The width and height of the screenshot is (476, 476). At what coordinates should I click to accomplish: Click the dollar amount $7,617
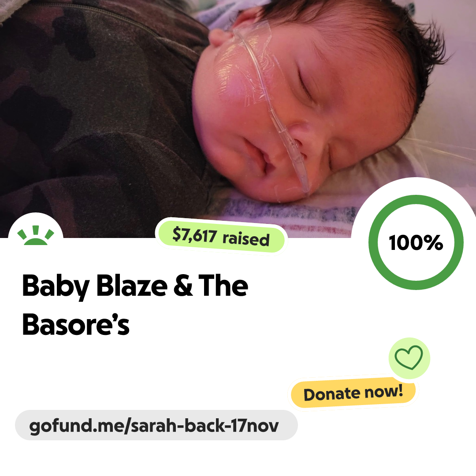[195, 234]
